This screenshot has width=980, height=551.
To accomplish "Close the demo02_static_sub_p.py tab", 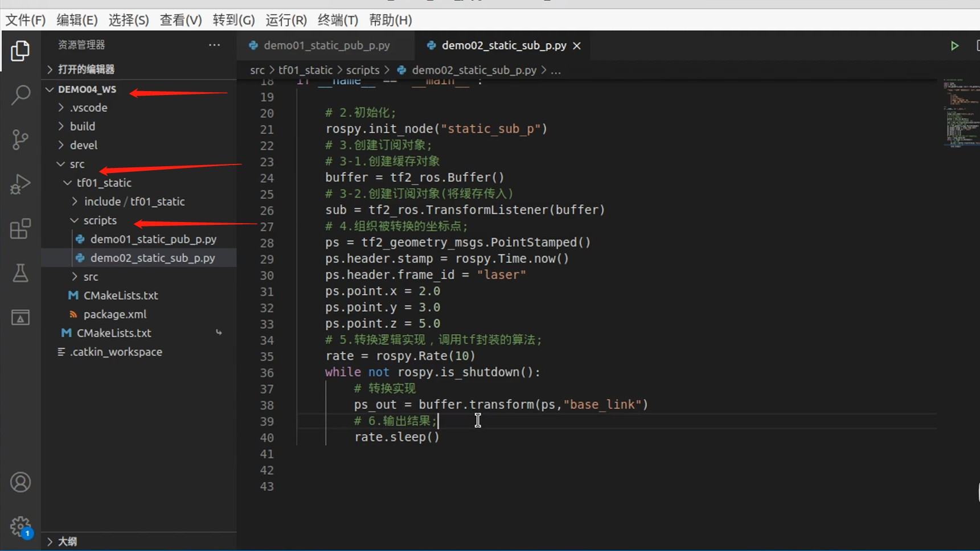I will (x=577, y=46).
